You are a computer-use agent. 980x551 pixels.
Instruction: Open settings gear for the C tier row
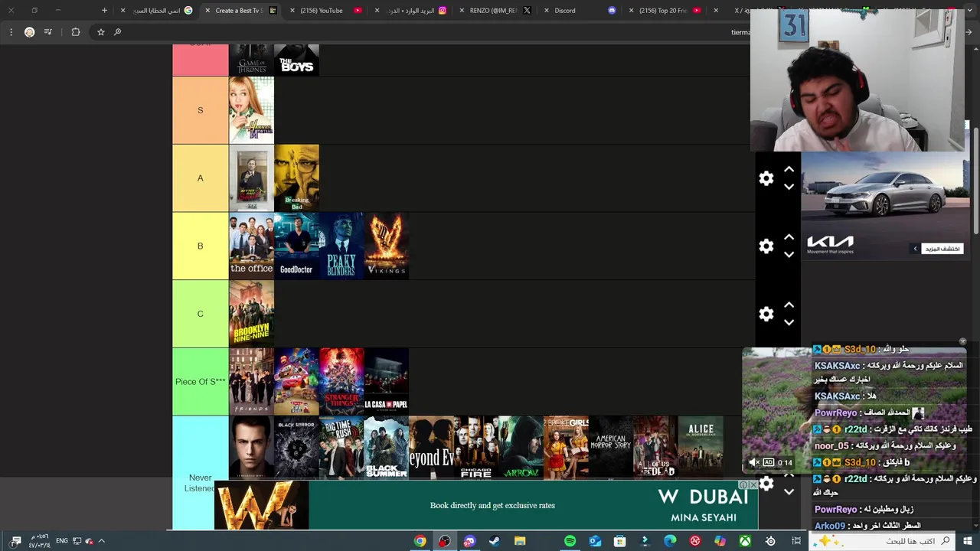coord(766,314)
